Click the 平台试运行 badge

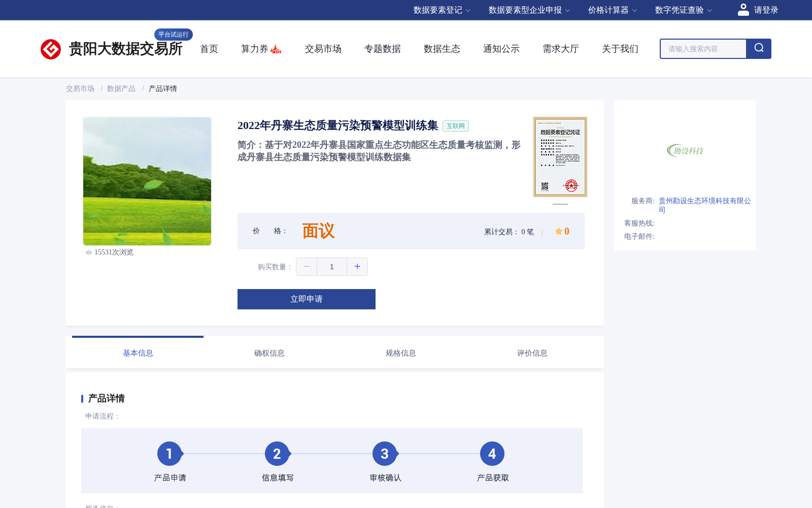point(174,35)
